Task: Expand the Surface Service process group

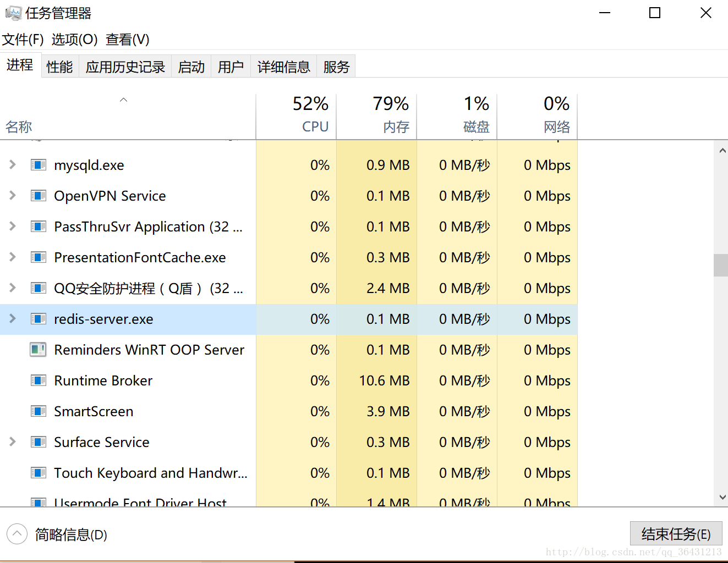Action: (12, 441)
